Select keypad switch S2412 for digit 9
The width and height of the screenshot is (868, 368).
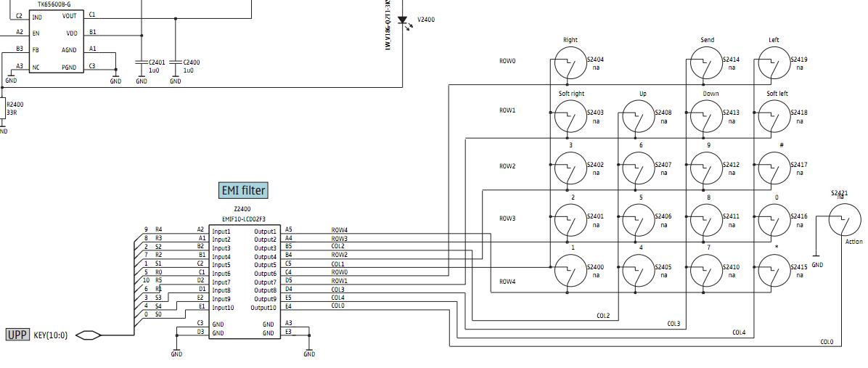click(x=706, y=168)
